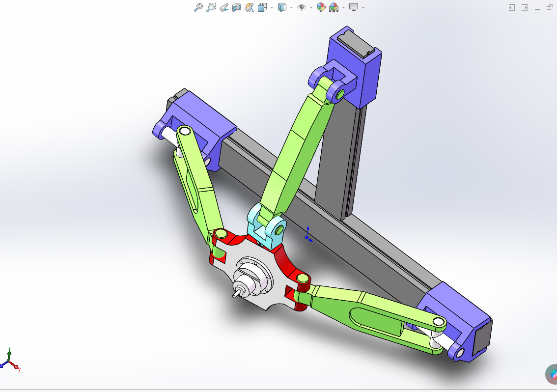Screen dimensions: 557x392
Task: Open Dynamic Annotation Views
Action: pyautogui.click(x=250, y=7)
